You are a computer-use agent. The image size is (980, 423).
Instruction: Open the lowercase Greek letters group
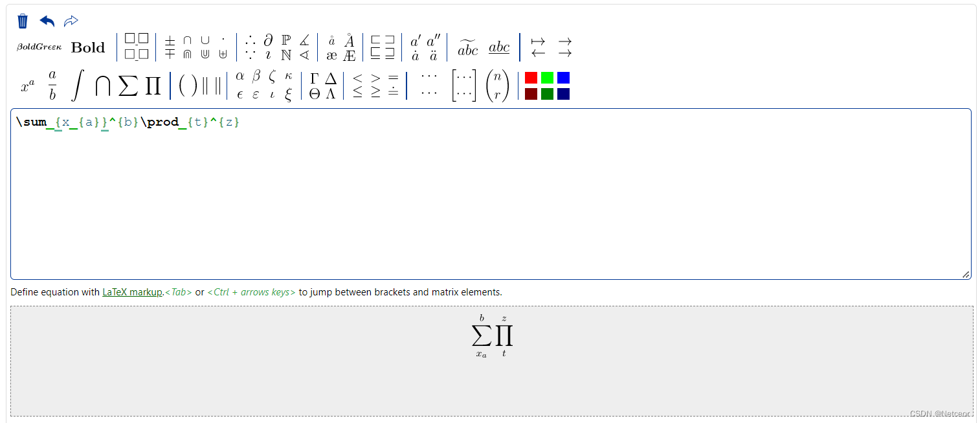(264, 86)
